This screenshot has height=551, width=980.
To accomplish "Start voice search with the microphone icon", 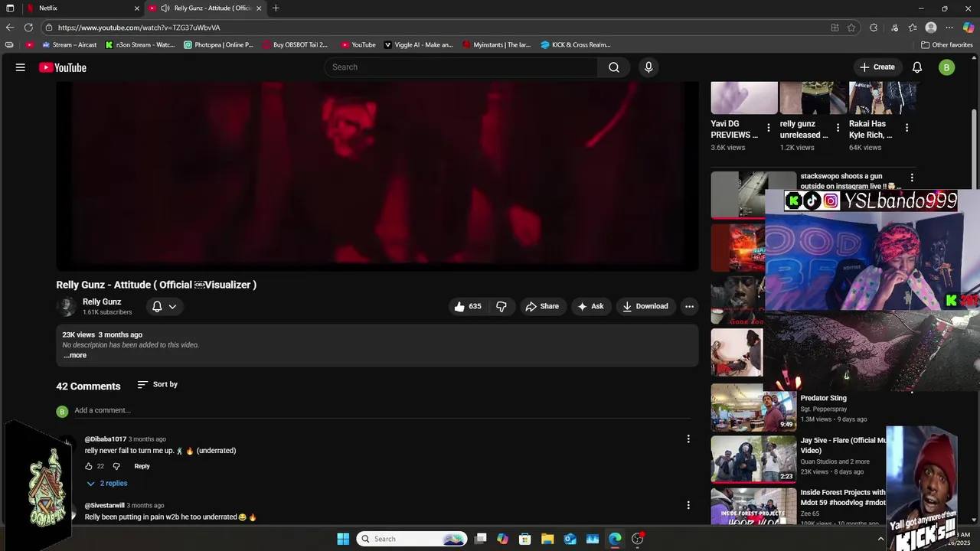I will 648,67.
